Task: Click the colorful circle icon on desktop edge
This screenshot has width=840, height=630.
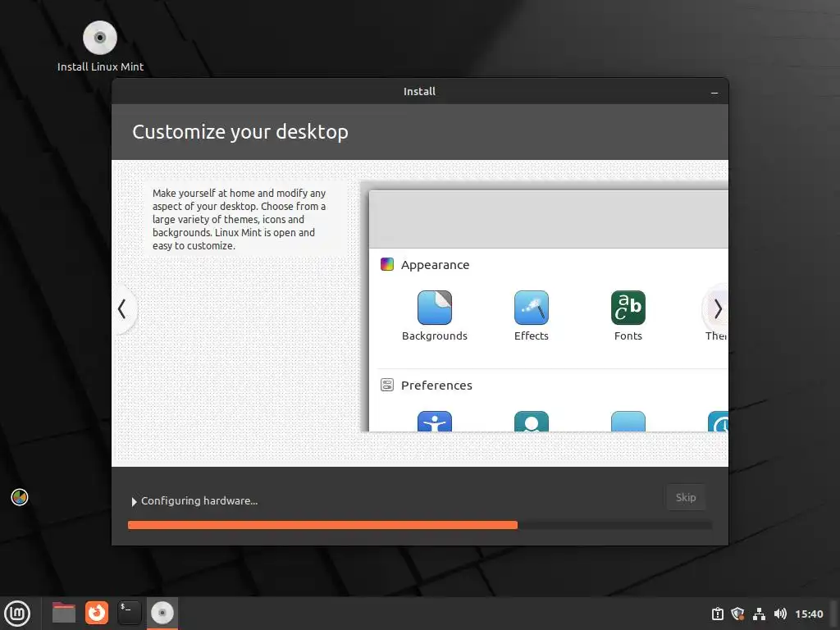Action: pyautogui.click(x=20, y=497)
